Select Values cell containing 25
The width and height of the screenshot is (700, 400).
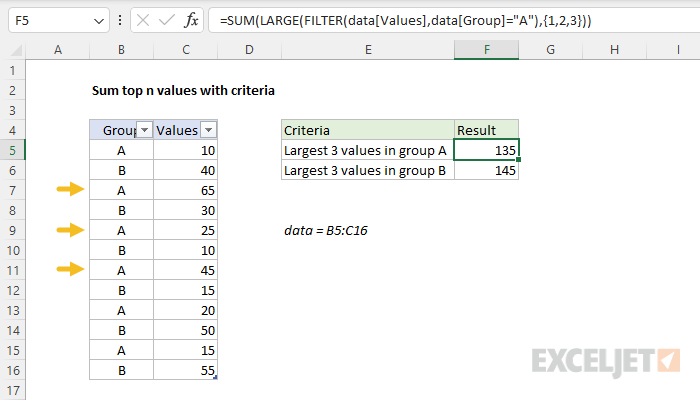click(x=186, y=230)
